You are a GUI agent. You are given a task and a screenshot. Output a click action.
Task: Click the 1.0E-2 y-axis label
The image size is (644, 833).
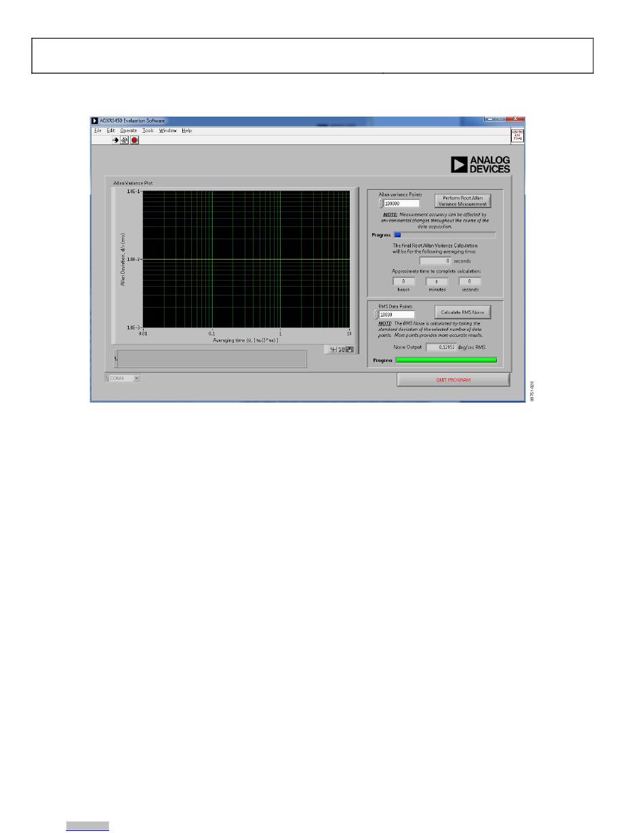[x=134, y=260]
